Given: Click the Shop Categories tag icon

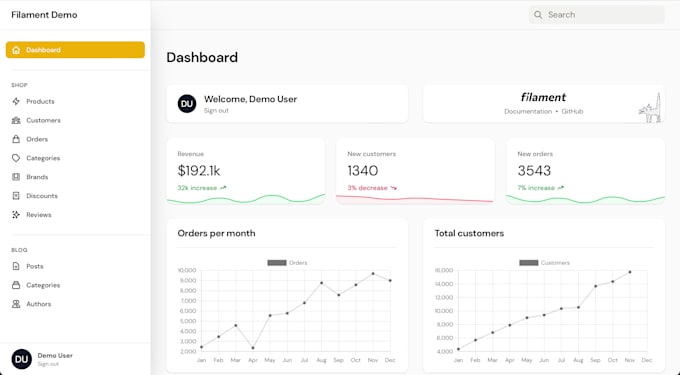Looking at the screenshot, I should point(16,158).
